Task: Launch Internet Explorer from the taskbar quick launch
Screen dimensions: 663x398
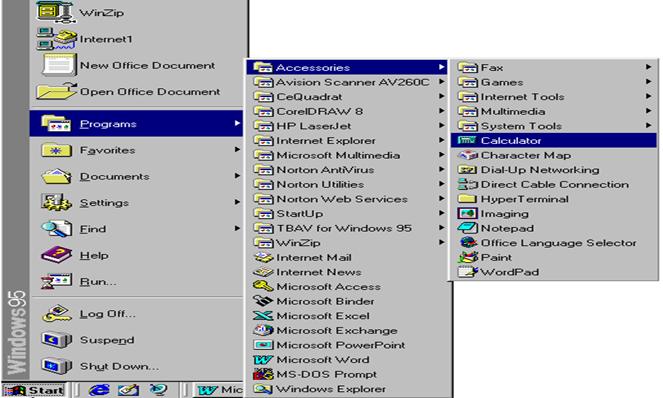Action: [99, 390]
